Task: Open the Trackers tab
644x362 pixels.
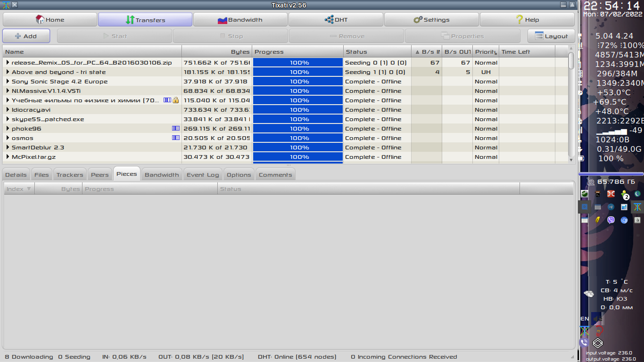Action: pos(70,174)
